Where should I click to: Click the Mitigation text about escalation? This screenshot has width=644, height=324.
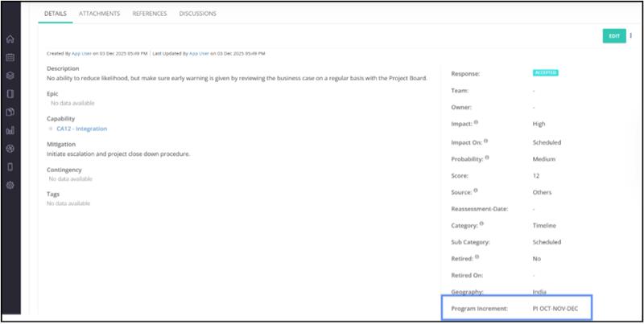118,154
